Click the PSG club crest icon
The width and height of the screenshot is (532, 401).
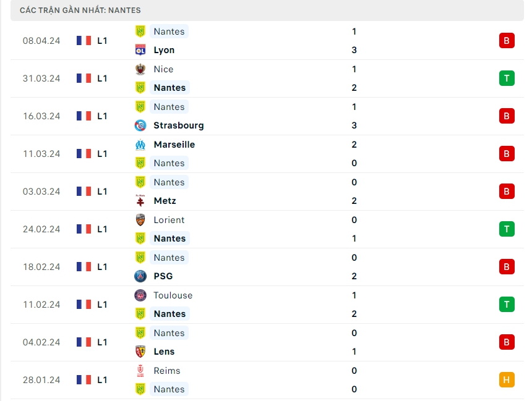[140, 276]
